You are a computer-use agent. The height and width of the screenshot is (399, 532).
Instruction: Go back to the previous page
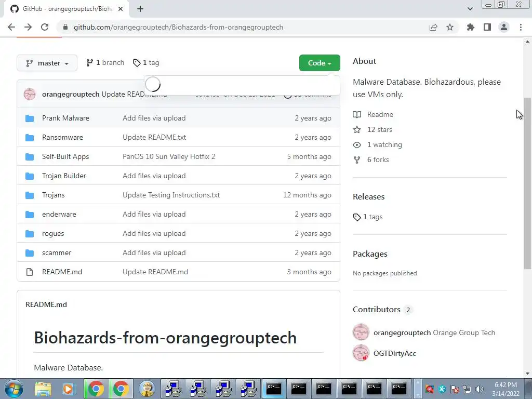pos(11,27)
